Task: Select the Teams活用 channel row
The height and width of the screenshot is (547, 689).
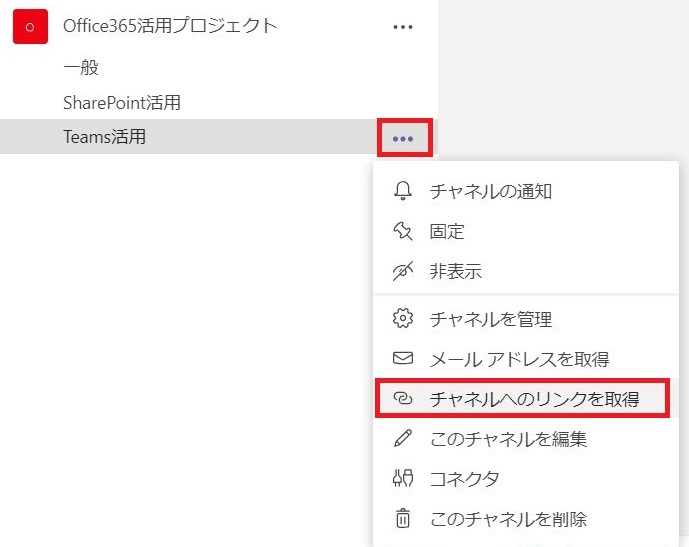Action: tap(219, 137)
